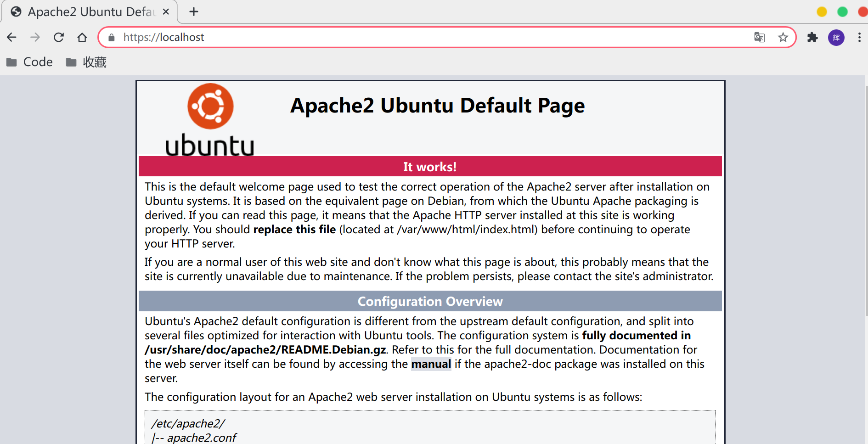Click the green maximize window button

tap(842, 11)
